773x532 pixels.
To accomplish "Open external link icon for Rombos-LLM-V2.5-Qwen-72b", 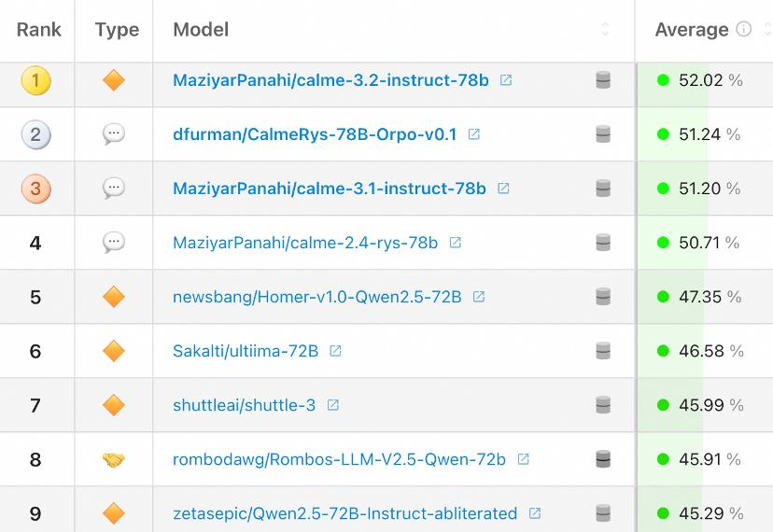I will (x=523, y=459).
